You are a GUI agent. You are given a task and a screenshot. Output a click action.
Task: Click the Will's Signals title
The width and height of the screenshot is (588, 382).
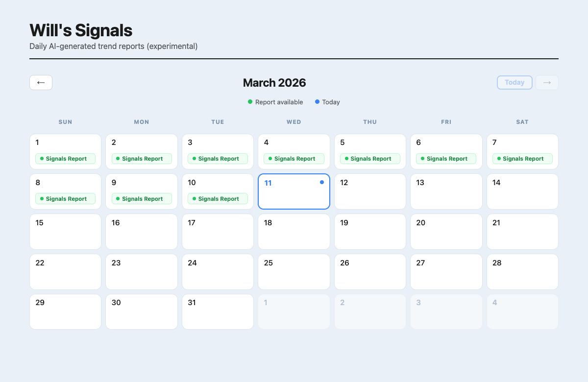(81, 30)
